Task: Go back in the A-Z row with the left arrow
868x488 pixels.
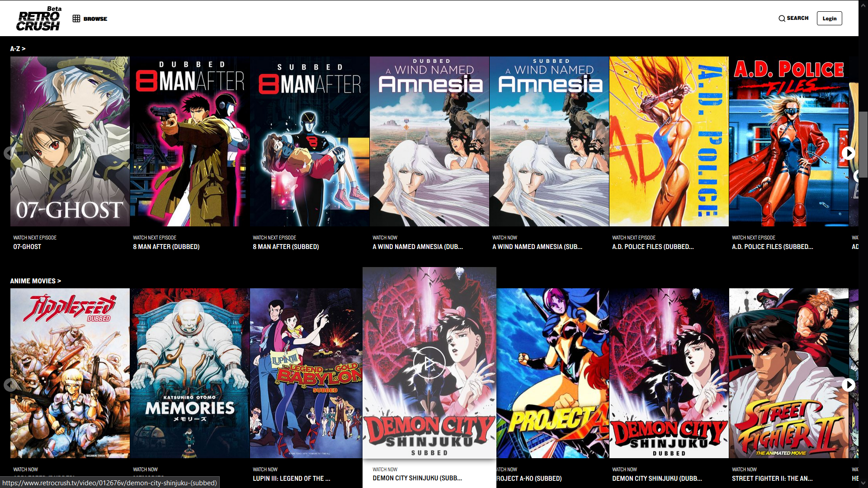Action: 10,153
